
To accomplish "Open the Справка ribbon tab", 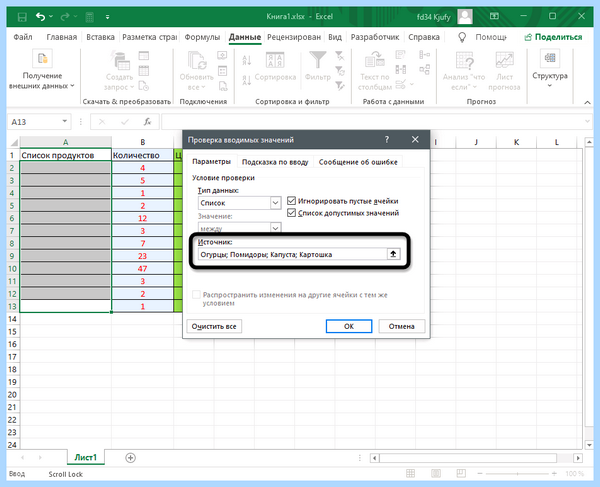I will coord(424,37).
